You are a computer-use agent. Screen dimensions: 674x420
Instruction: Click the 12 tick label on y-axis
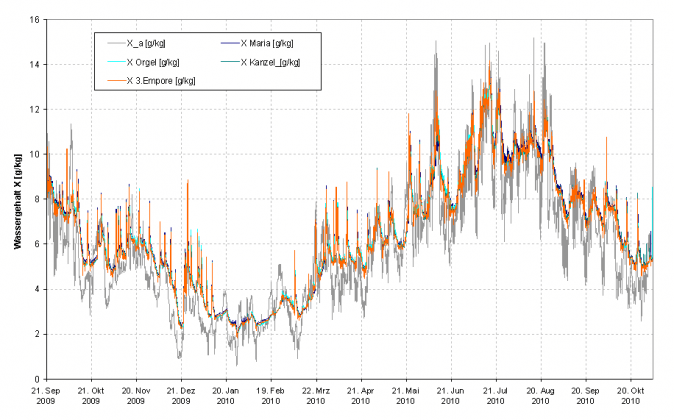point(33,110)
